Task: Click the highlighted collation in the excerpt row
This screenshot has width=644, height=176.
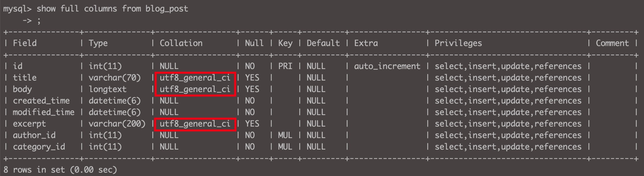Action: point(195,124)
